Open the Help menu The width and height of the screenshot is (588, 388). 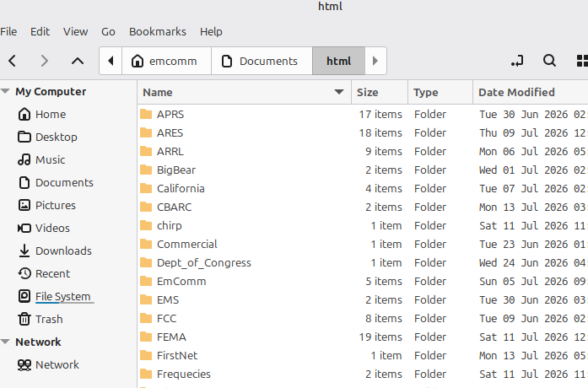click(211, 31)
